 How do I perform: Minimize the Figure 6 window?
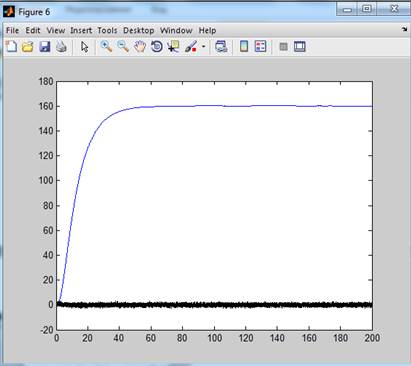[347, 9]
